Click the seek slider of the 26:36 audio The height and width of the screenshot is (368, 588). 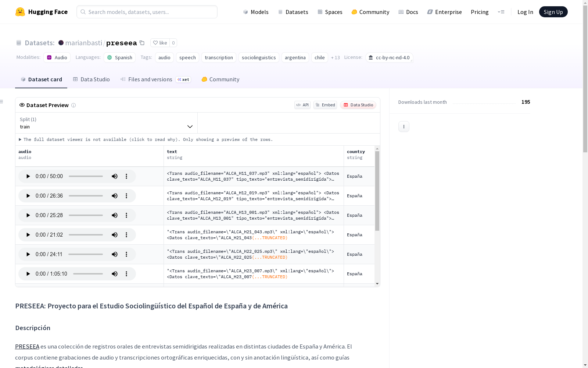[86, 196]
